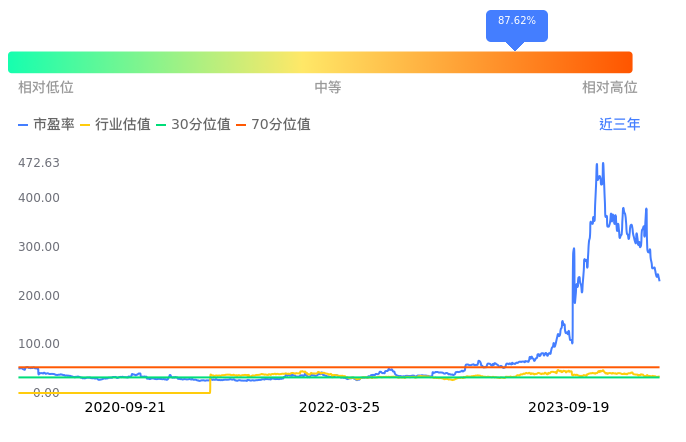Click the 0.00 y-axis label
The image size is (686, 442).
46,393
